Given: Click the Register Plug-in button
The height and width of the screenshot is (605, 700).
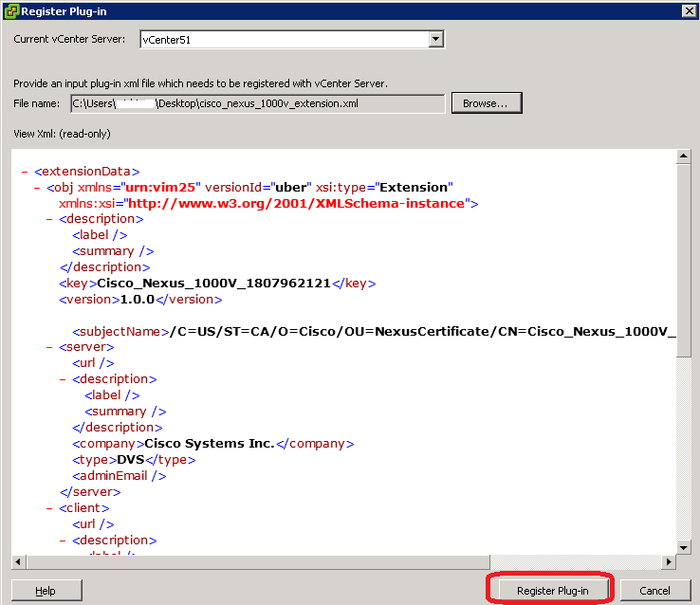Looking at the screenshot, I should (553, 590).
